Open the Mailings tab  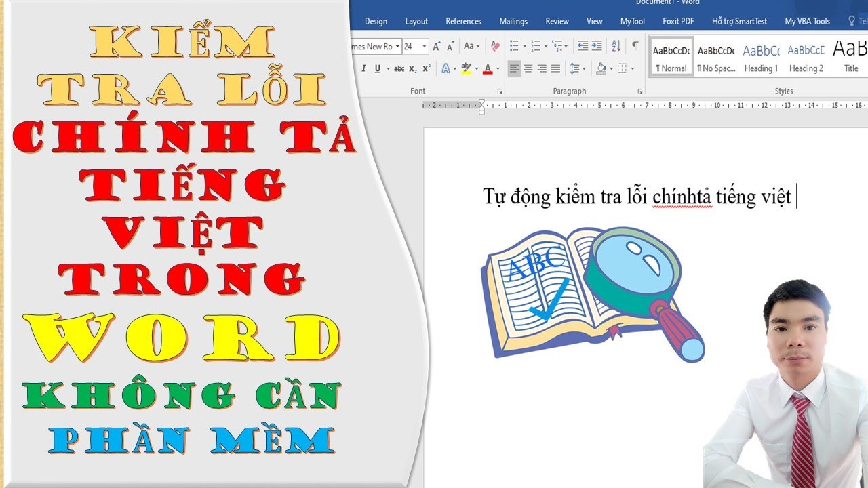pos(513,21)
